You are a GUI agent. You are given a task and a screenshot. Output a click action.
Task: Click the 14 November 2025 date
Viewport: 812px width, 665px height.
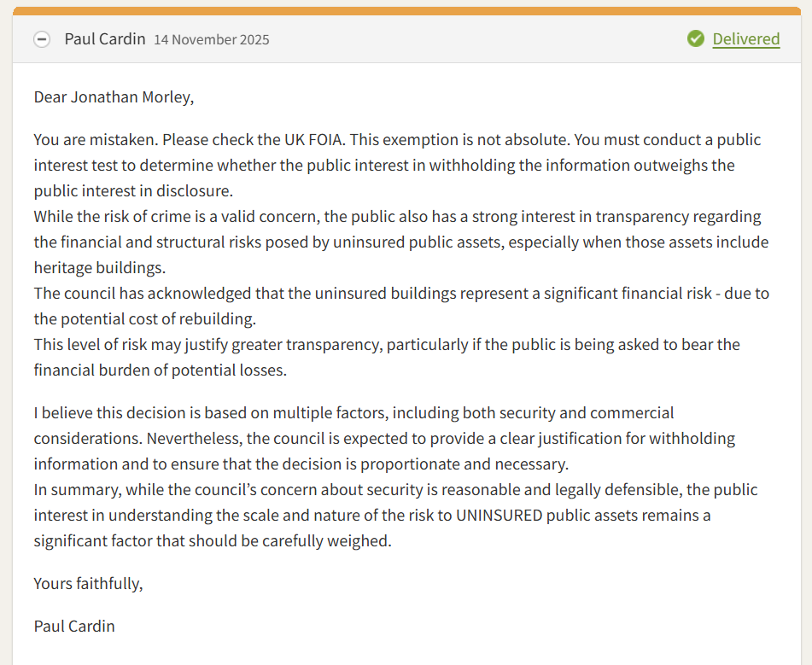click(x=211, y=40)
